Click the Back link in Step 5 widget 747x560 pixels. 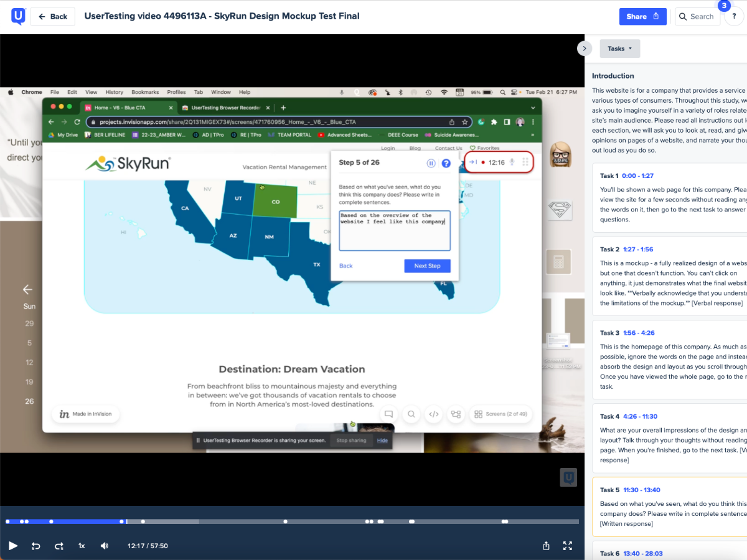(x=345, y=266)
